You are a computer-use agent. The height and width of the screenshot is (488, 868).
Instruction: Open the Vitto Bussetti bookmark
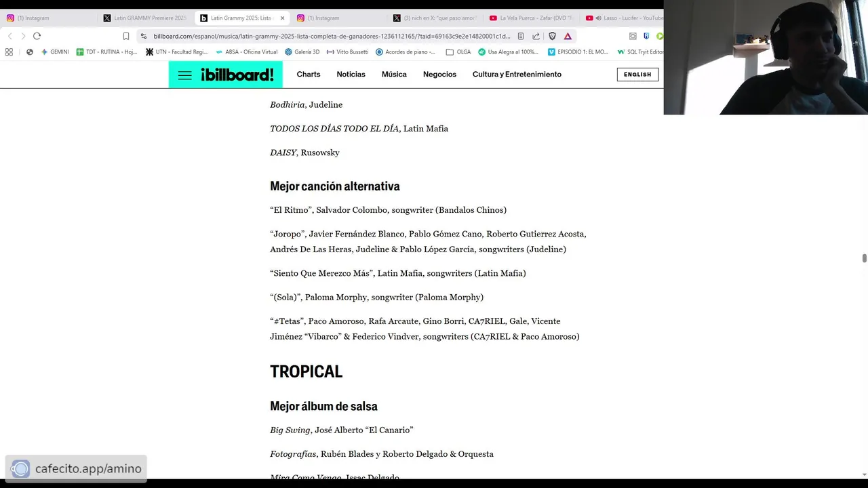pos(347,52)
